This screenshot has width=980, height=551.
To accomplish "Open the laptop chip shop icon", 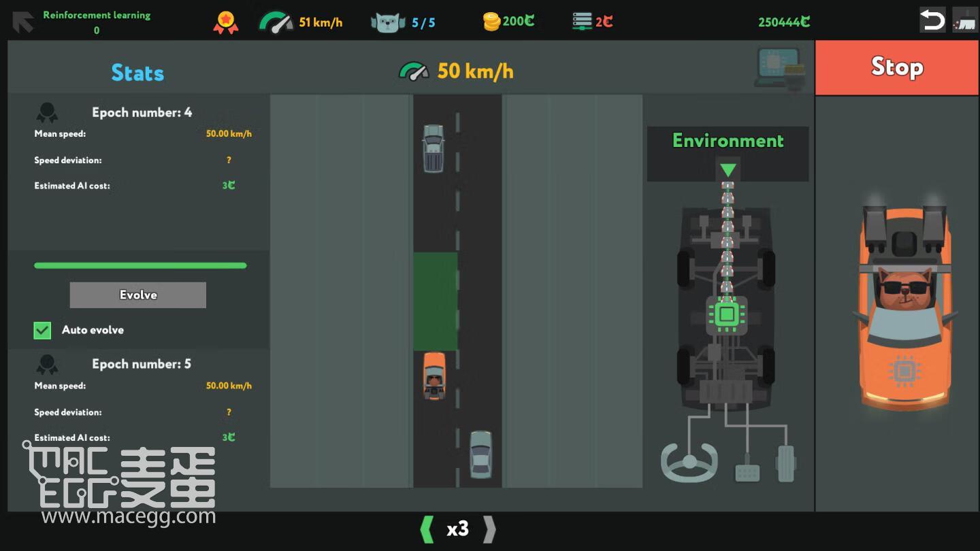I will tap(780, 68).
